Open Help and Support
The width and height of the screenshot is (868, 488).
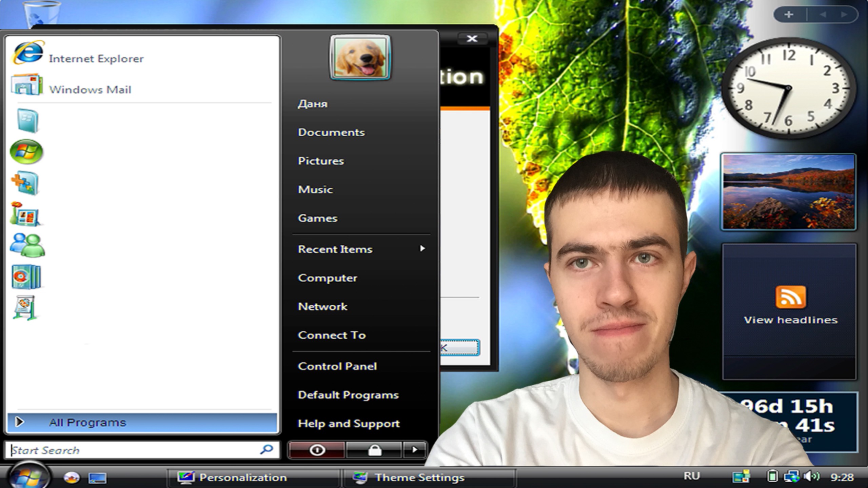click(x=349, y=424)
